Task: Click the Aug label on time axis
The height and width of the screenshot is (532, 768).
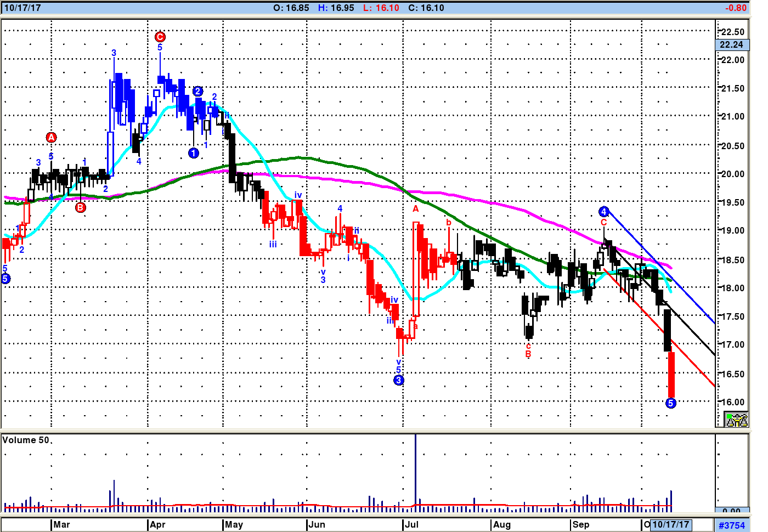Action: (x=502, y=524)
